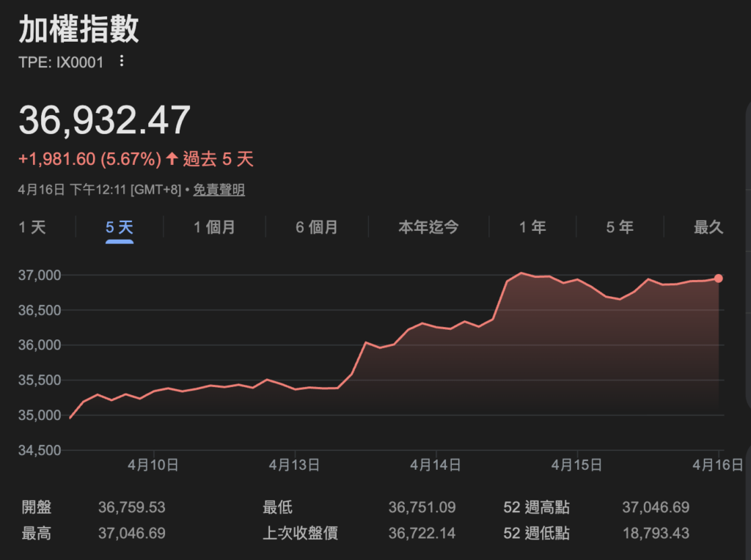Show the 1 個月 chart range
The height and width of the screenshot is (560, 751).
(x=214, y=227)
